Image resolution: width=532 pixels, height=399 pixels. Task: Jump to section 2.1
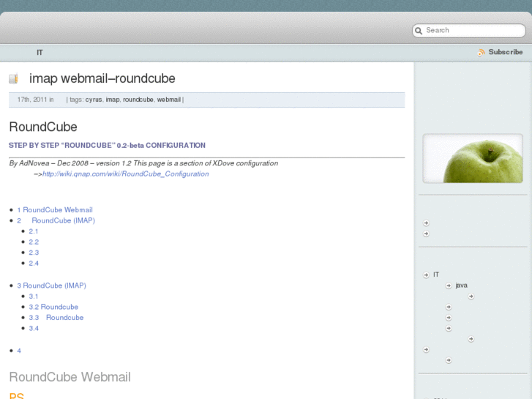coord(33,231)
